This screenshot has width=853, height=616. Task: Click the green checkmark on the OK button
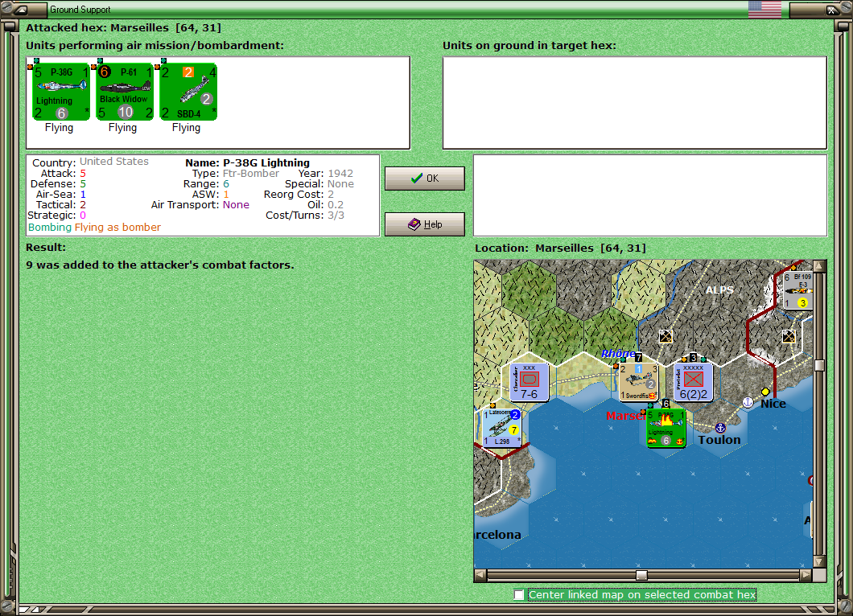[417, 179]
